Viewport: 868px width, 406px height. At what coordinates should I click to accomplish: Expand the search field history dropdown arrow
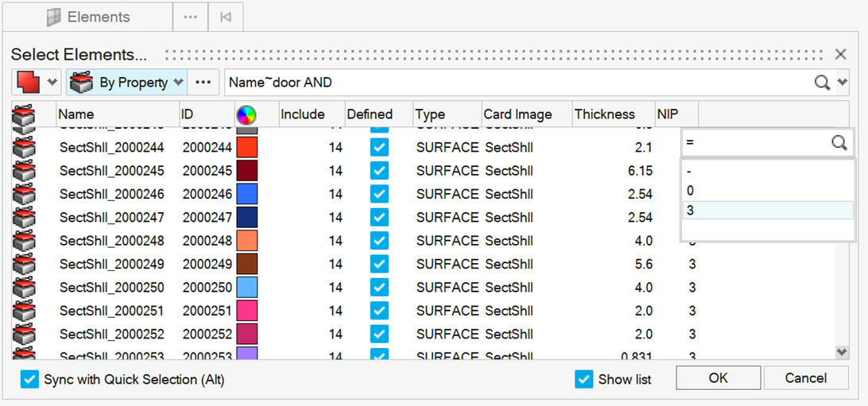[x=842, y=82]
